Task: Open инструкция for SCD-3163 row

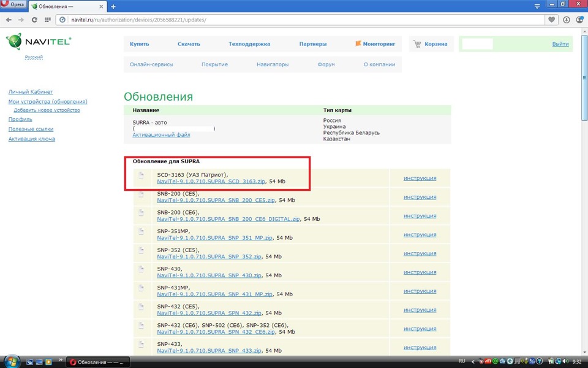Action: [x=420, y=178]
